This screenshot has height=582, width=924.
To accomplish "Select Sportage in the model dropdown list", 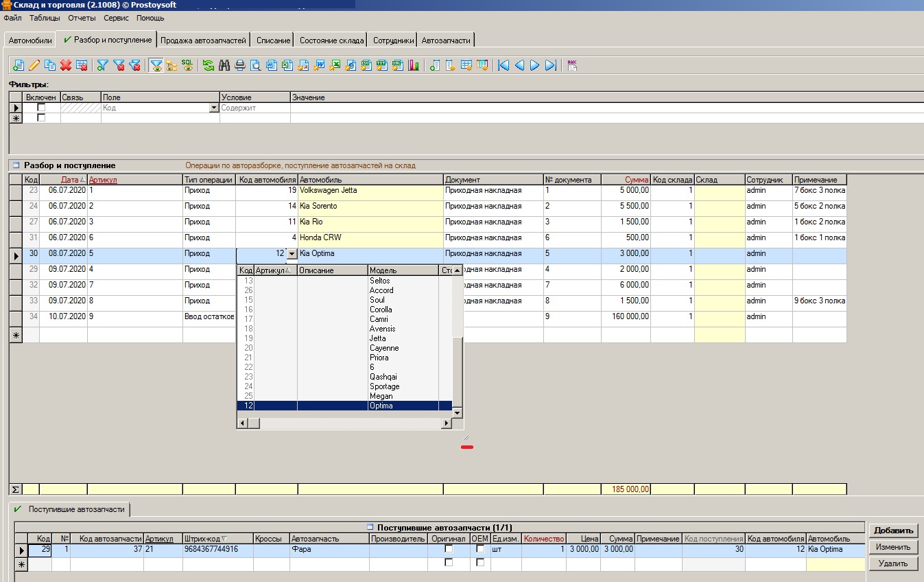I will pyautogui.click(x=384, y=386).
